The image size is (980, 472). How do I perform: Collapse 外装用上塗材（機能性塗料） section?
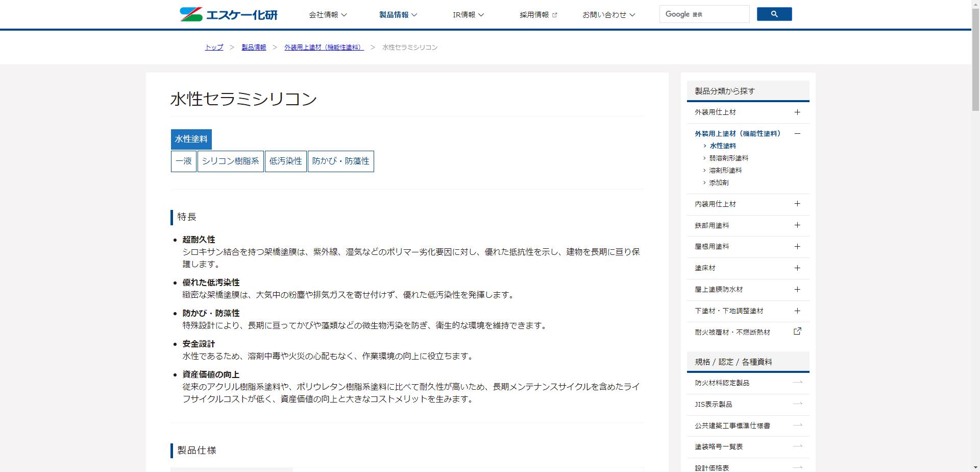tap(797, 133)
